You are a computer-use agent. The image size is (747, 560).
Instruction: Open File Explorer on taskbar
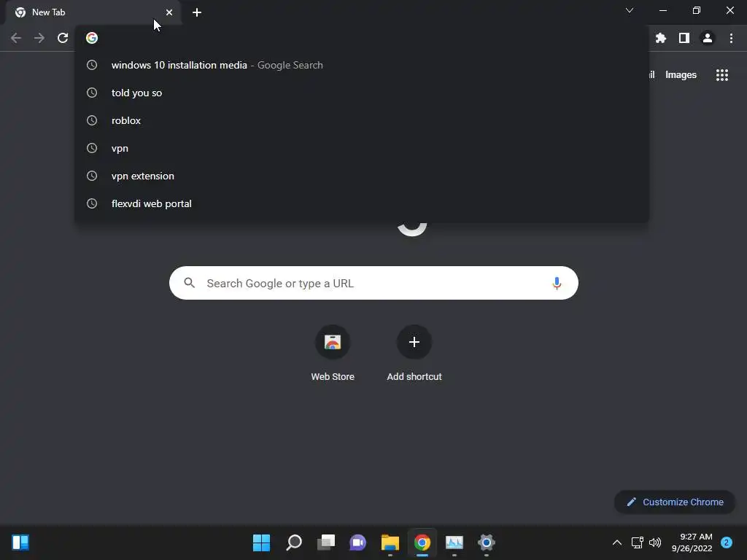click(x=390, y=542)
